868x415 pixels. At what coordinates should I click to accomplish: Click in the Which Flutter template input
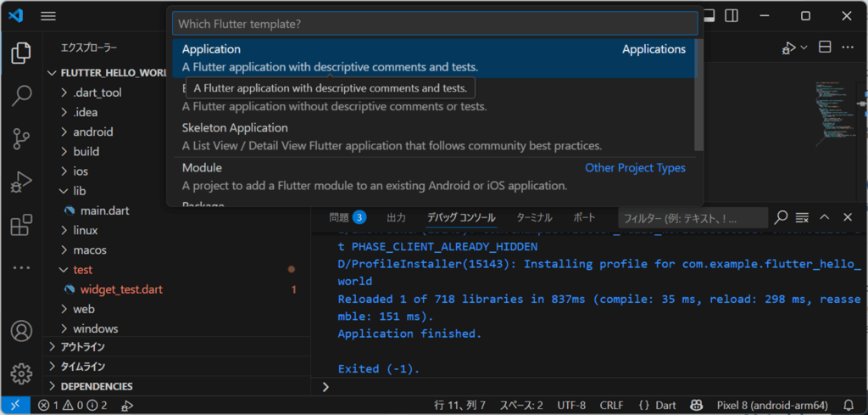pyautogui.click(x=435, y=24)
